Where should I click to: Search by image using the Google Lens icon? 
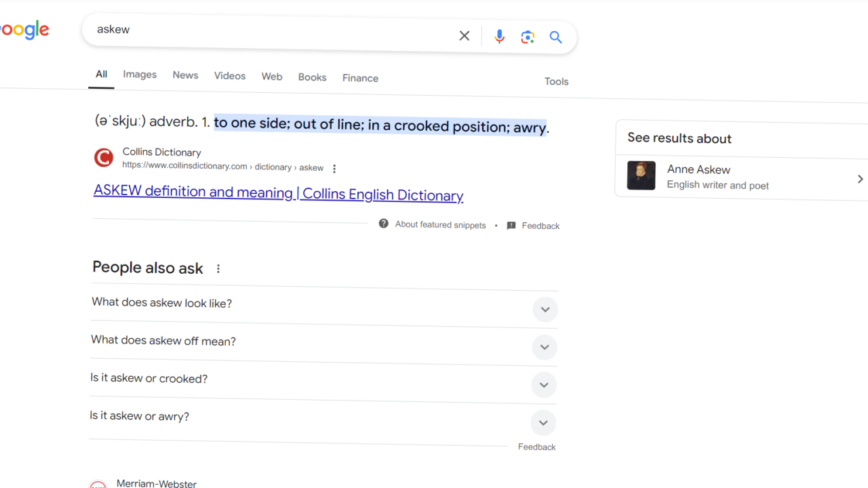(528, 37)
